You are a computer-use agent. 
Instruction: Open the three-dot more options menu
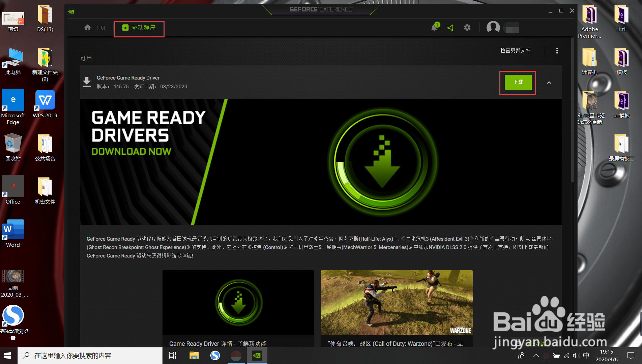click(557, 51)
